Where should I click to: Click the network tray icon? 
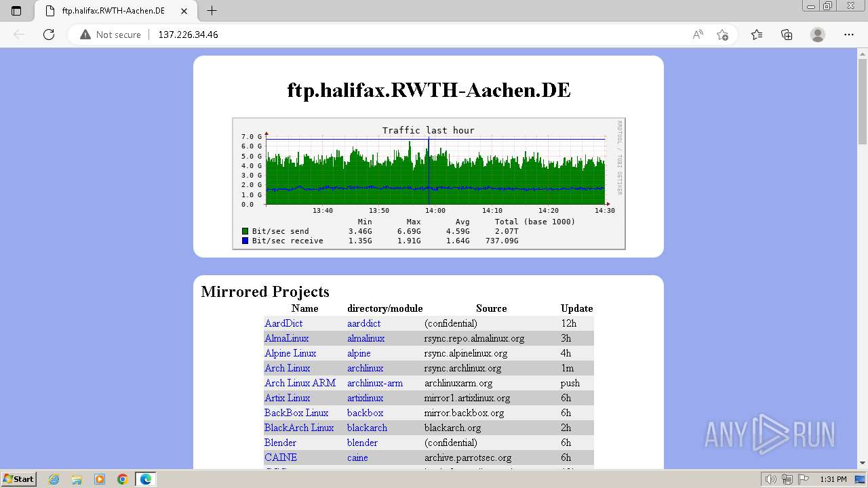(787, 479)
